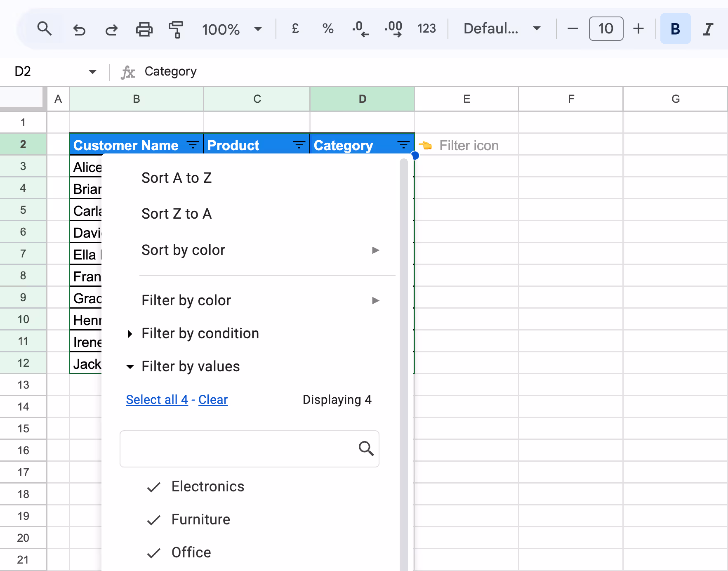Click the Redo icon
Viewport: 728px width, 571px height.
111,29
